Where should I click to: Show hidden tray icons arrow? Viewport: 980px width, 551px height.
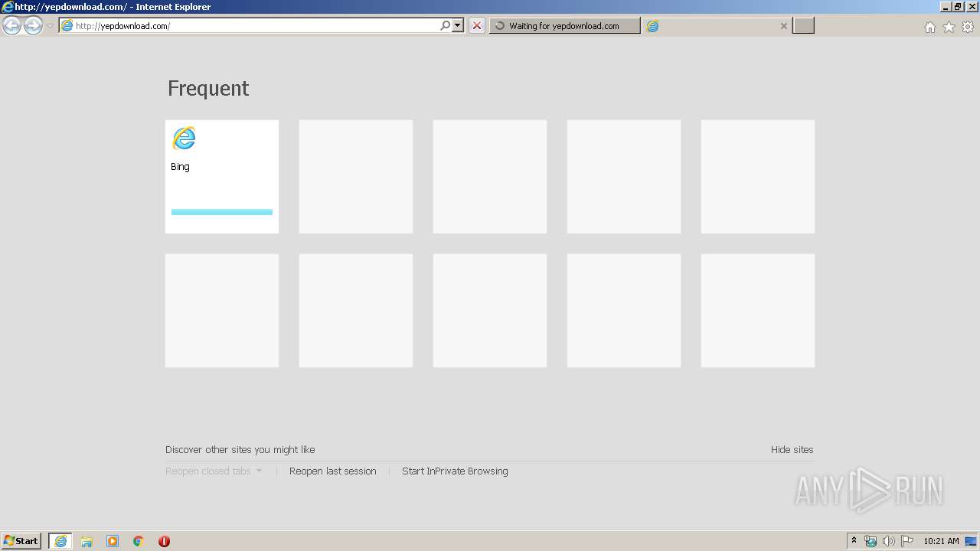(x=854, y=541)
